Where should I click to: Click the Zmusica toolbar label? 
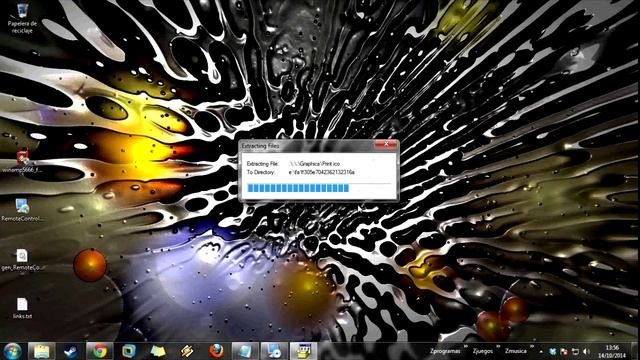coord(516,351)
